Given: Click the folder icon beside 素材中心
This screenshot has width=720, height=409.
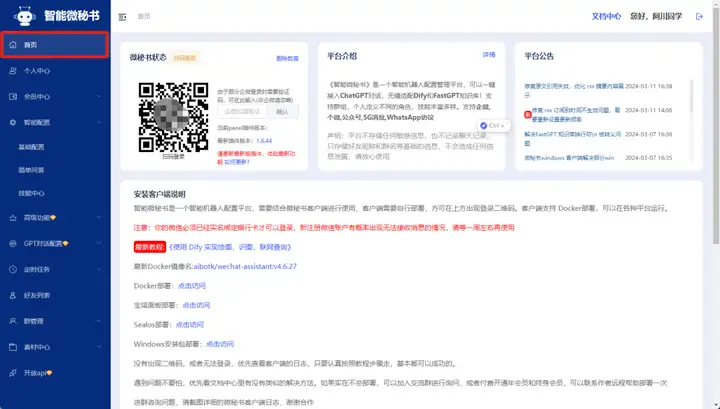Looking at the screenshot, I should (13, 347).
